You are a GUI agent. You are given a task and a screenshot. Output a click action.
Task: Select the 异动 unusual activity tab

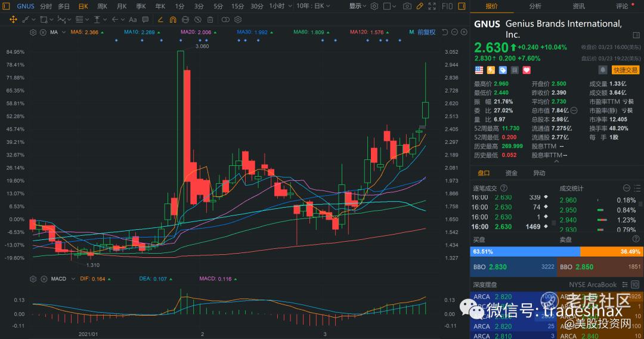[539, 173]
